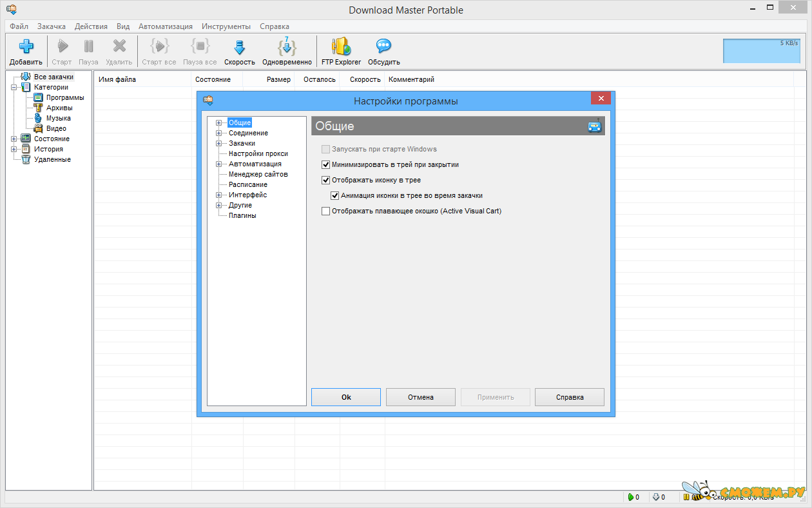The height and width of the screenshot is (508, 812).
Task: Close the Настройки программы dialog
Action: (601, 99)
